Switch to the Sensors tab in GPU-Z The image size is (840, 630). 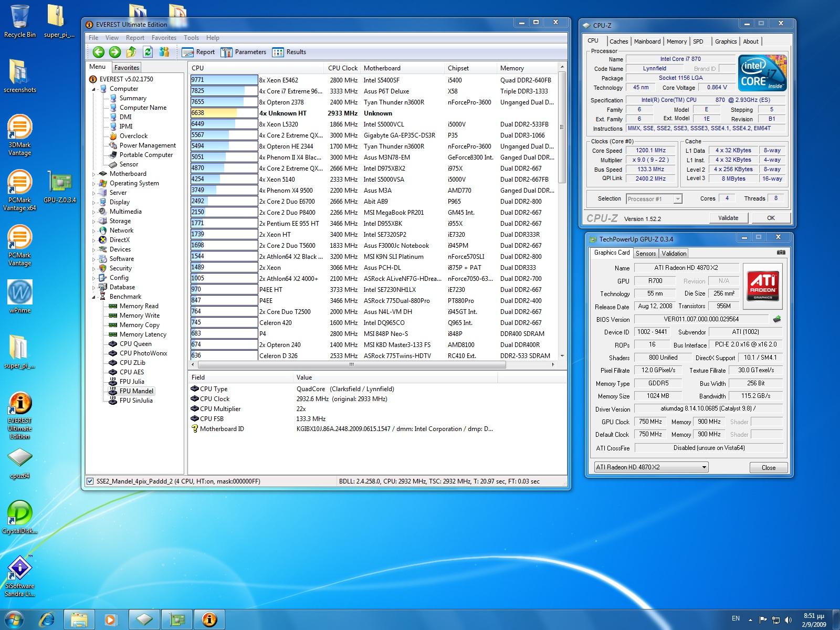pos(646,253)
